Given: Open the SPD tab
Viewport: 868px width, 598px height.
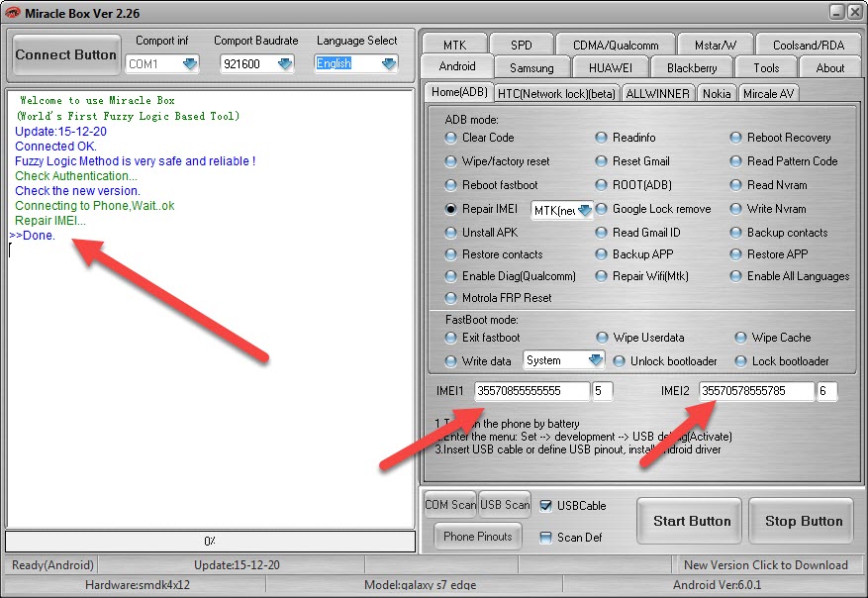Looking at the screenshot, I should click(521, 45).
